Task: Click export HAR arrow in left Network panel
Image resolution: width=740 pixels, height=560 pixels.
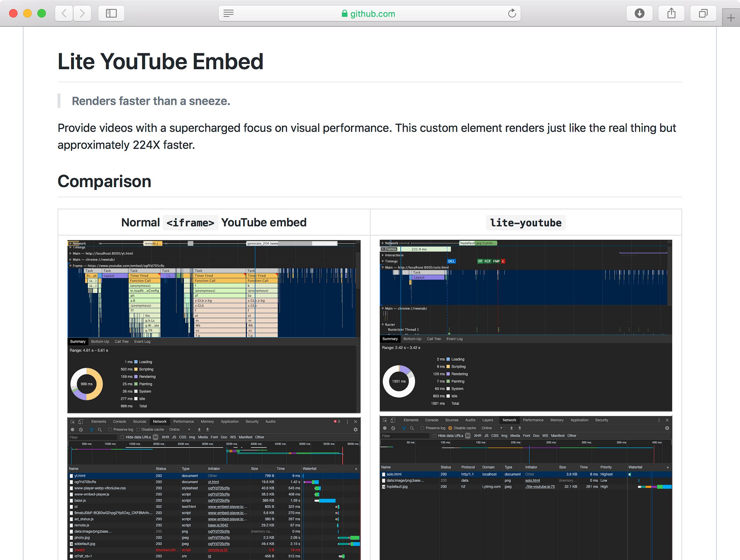Action: point(207,429)
